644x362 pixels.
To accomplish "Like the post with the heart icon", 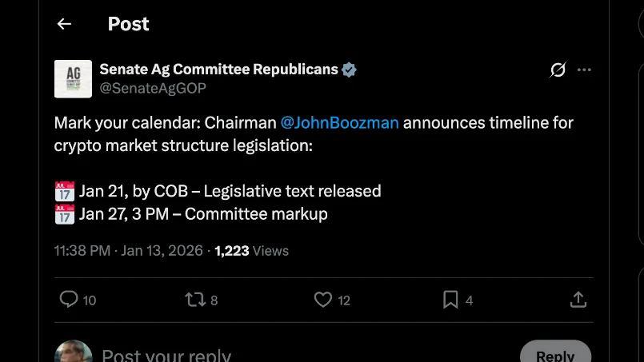I will tap(322, 300).
